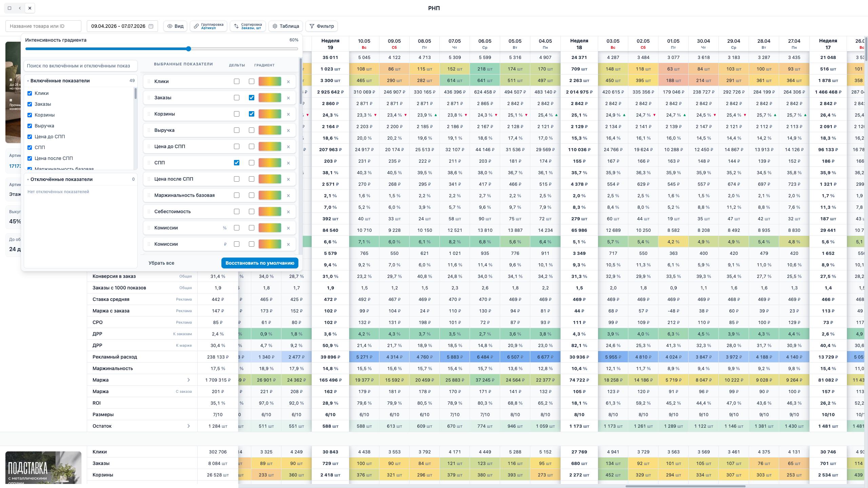Remove the Выручка indicator with its X icon

coord(288,130)
